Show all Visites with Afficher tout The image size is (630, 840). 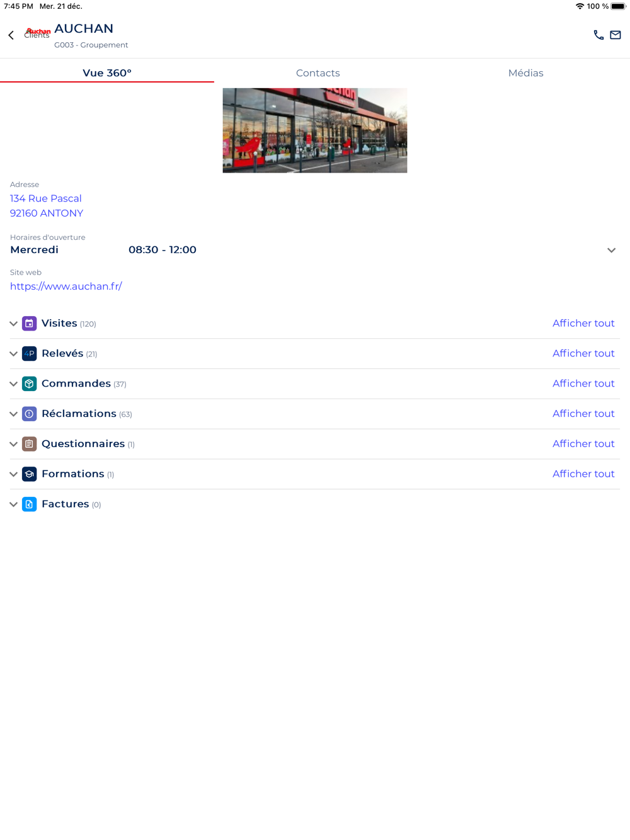(x=583, y=323)
